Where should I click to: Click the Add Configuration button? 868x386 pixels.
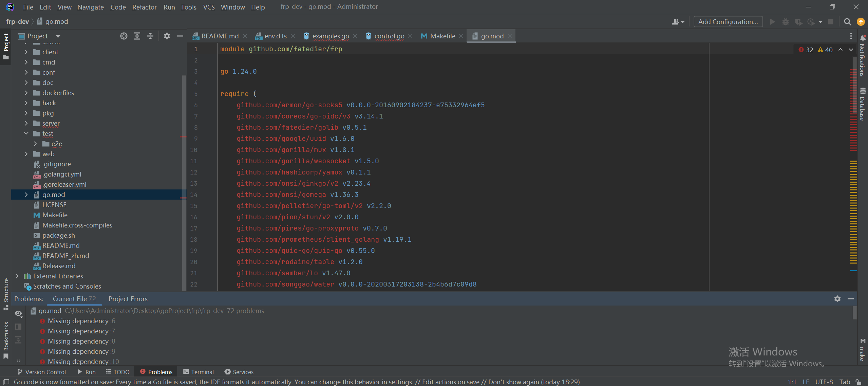[x=728, y=22]
